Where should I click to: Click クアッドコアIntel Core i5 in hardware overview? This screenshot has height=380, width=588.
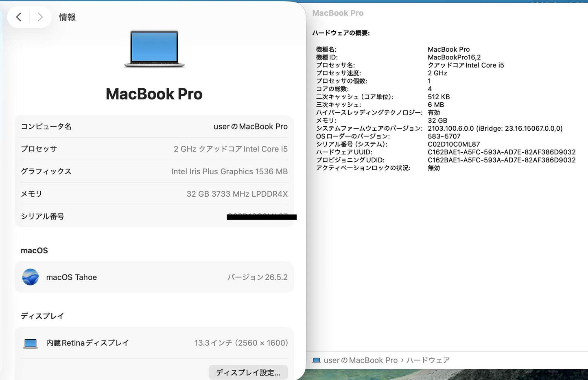point(466,65)
